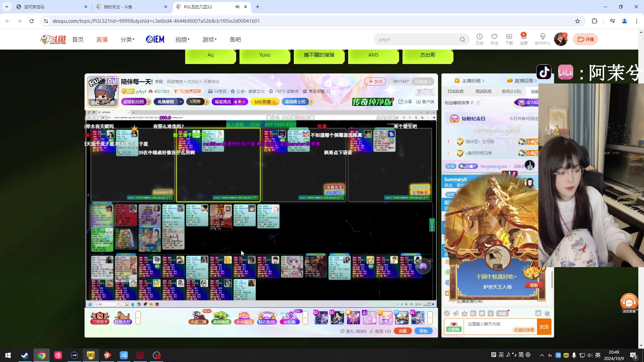Screen dimensions: 644x362
Task: Open the 超级粉丝团 pill
Action: tap(136, 102)
